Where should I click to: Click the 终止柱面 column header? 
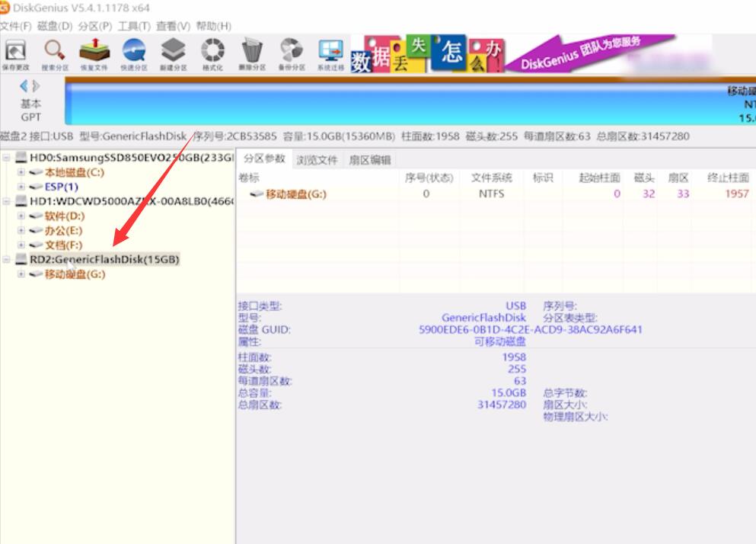pyautogui.click(x=728, y=178)
